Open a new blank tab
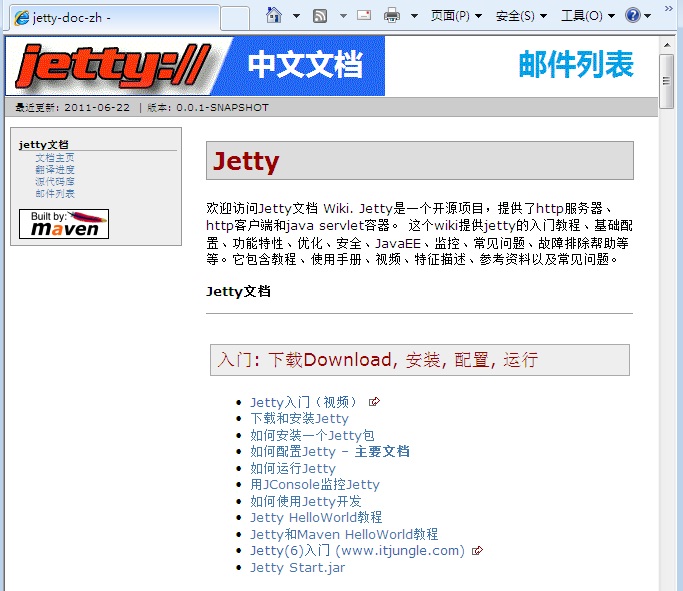This screenshot has height=591, width=683. tap(235, 18)
